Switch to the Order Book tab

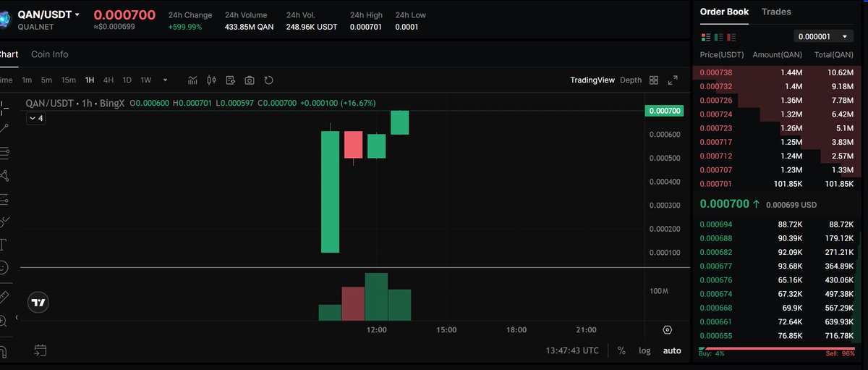coord(724,12)
